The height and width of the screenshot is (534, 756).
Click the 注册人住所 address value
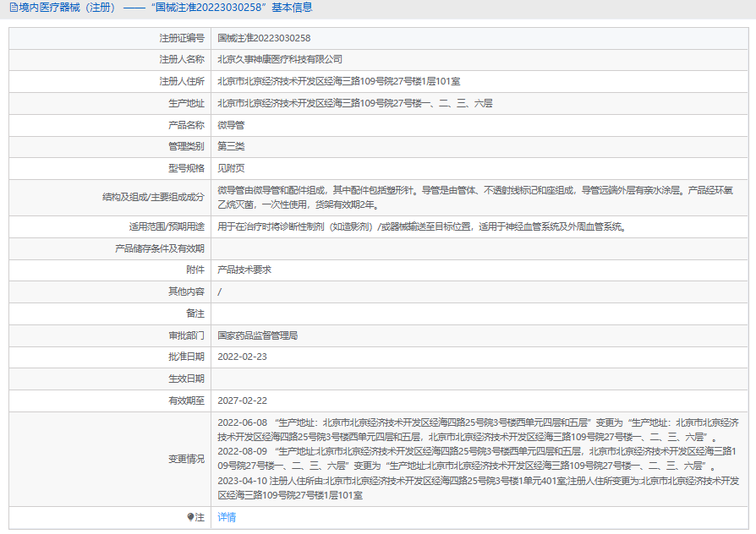point(338,82)
